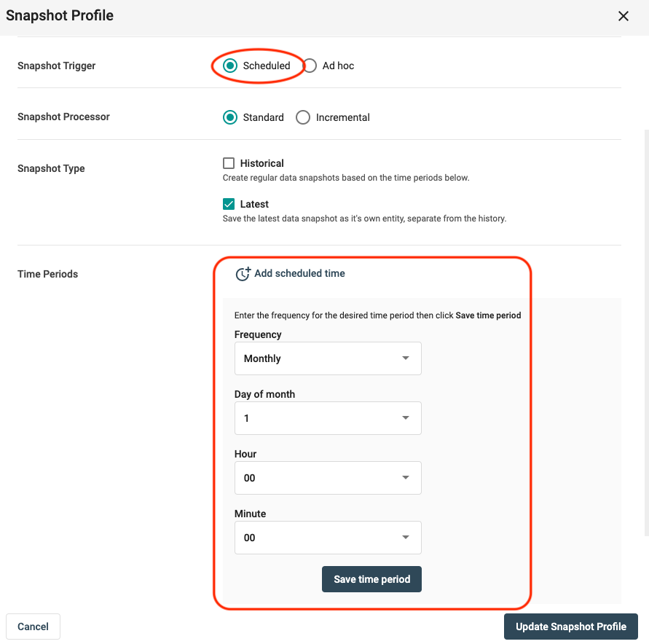This screenshot has width=649, height=644.
Task: Cancel the snapshot profile changes
Action: click(33, 627)
